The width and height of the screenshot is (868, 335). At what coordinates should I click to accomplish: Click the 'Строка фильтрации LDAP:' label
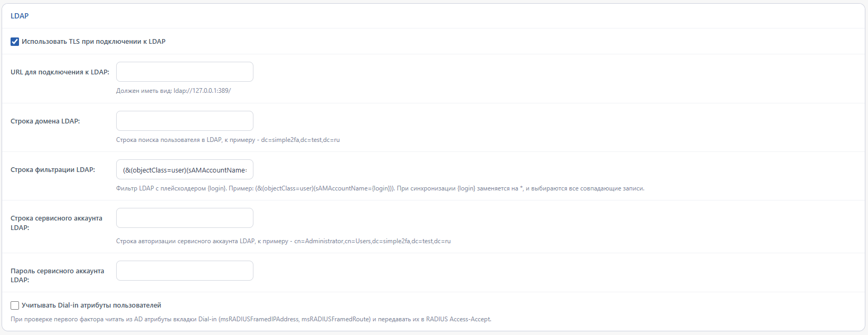[53, 170]
